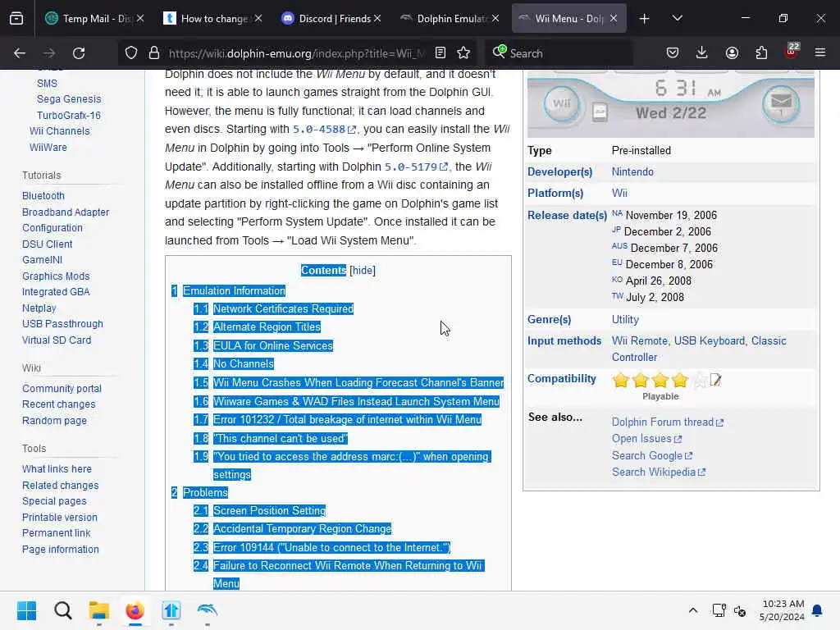
Task: Open Wii Channels sidebar link
Action: [x=59, y=131]
